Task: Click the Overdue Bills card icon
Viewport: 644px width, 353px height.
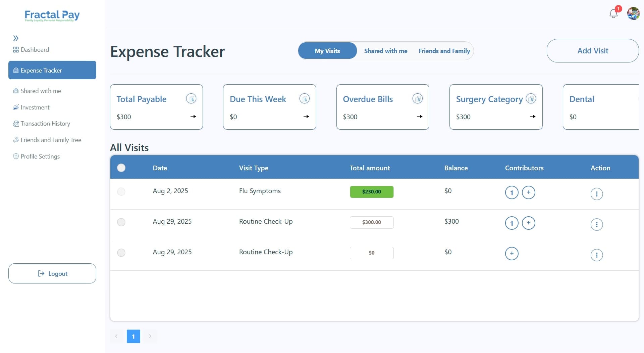Action: (x=417, y=99)
